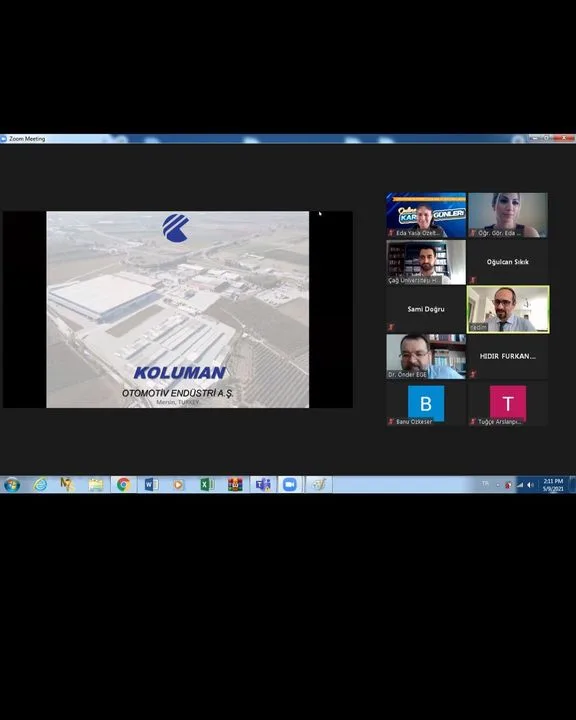The image size is (576, 720).
Task: Click muted mic icon on Oğulcan Sıkık tile
Action: (473, 280)
